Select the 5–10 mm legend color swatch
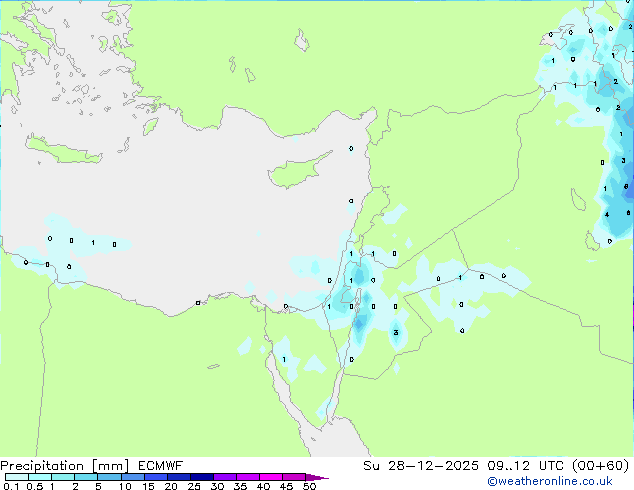This screenshot has width=634, height=490. [109, 477]
